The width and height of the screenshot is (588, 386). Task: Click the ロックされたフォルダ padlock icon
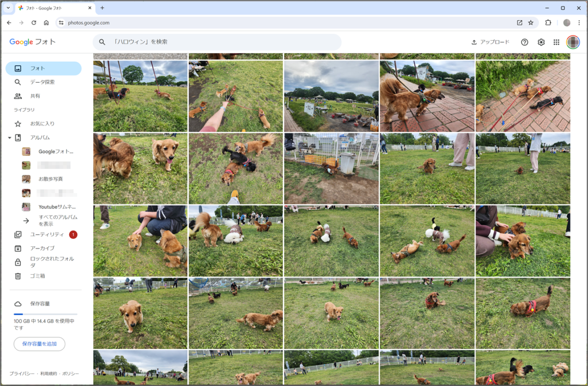tap(18, 262)
